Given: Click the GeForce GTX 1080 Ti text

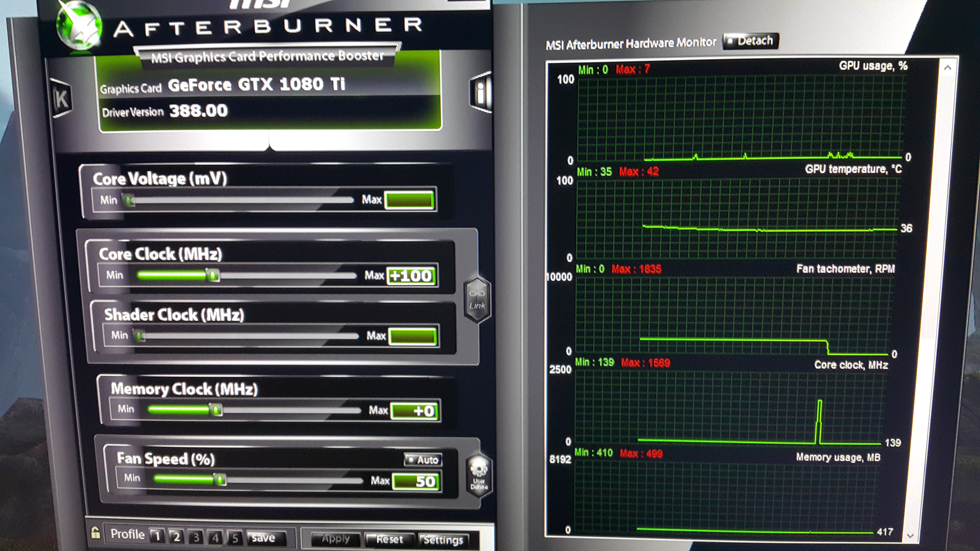Looking at the screenshot, I should pyautogui.click(x=256, y=84).
